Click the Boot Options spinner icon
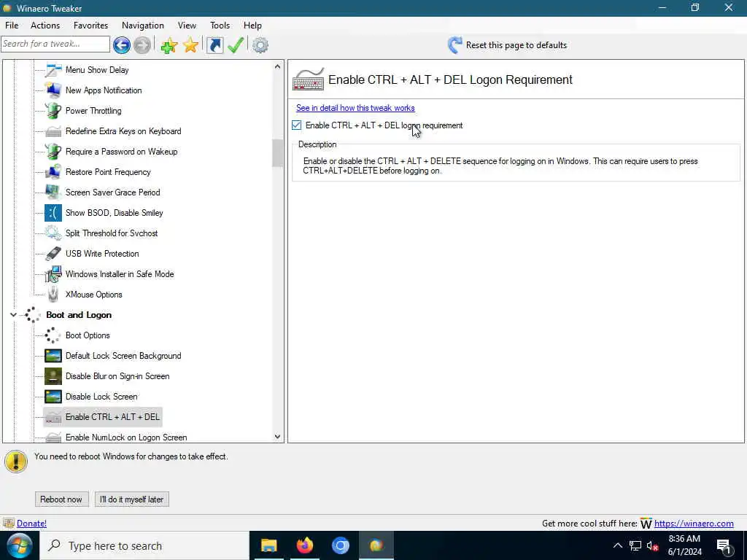This screenshot has width=747, height=560. click(53, 335)
